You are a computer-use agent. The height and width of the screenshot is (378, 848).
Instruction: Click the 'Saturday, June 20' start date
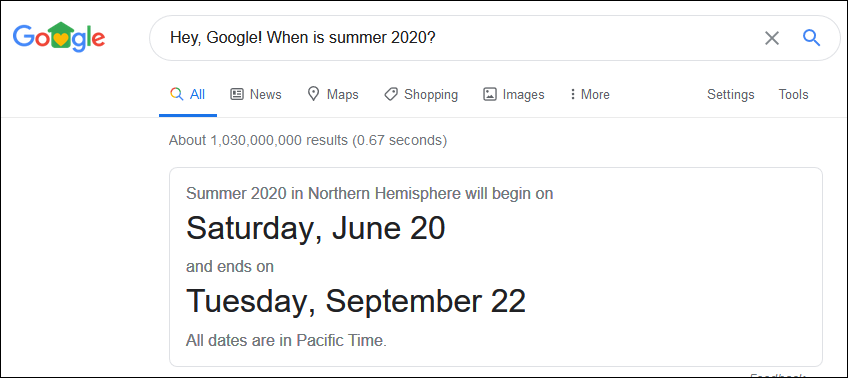316,228
